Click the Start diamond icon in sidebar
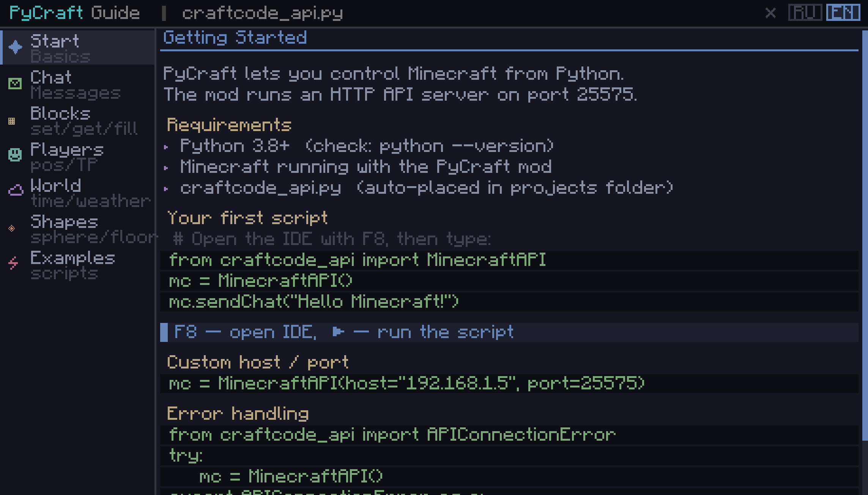This screenshot has height=495, width=868. point(16,47)
